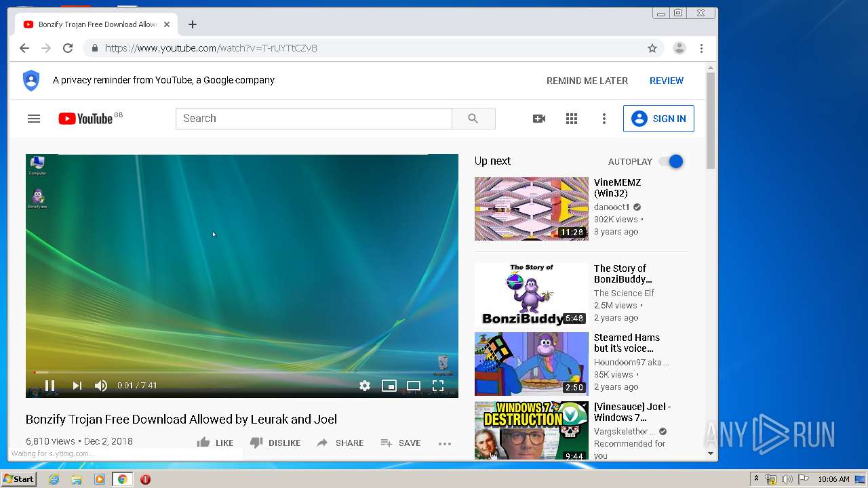Open VineMEMZ (Win32) title link
Screen dimensions: 868x488
pyautogui.click(x=617, y=188)
